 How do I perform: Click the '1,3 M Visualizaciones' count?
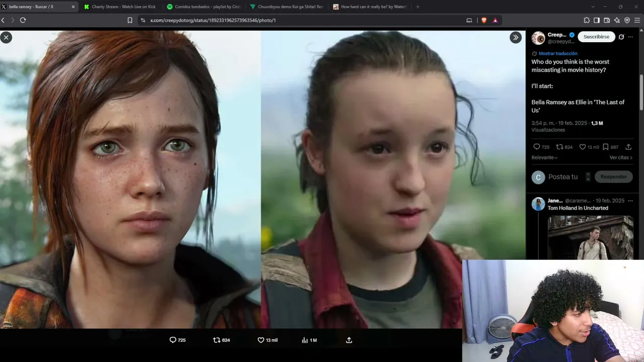tap(567, 126)
